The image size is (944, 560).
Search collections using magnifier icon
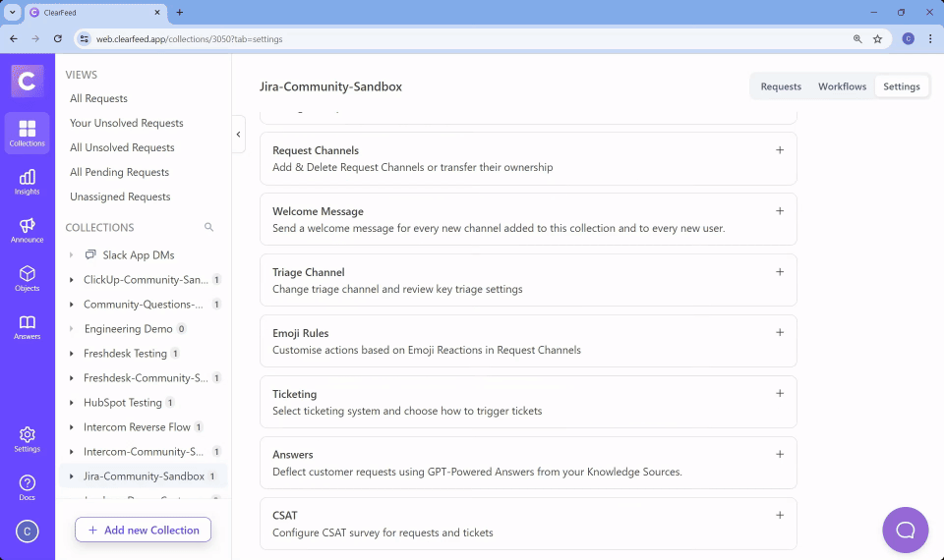pyautogui.click(x=208, y=227)
